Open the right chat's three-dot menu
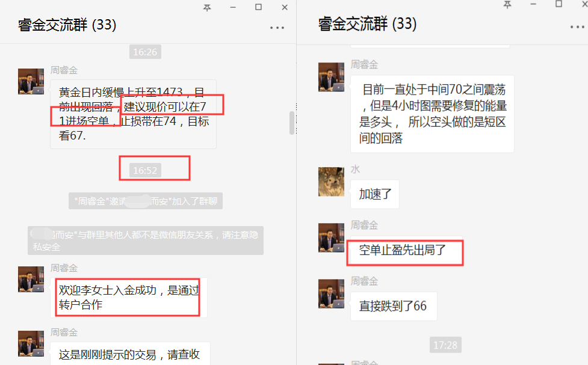The width and height of the screenshot is (588, 365). [578, 27]
